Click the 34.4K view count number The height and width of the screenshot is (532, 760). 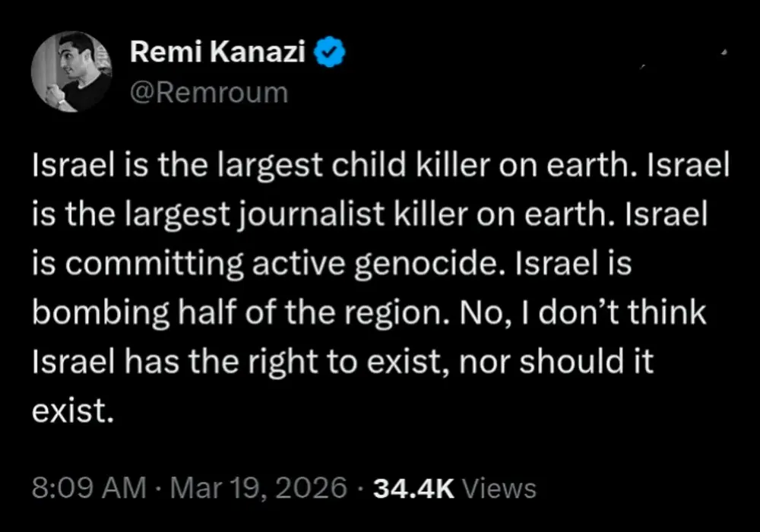tap(415, 488)
